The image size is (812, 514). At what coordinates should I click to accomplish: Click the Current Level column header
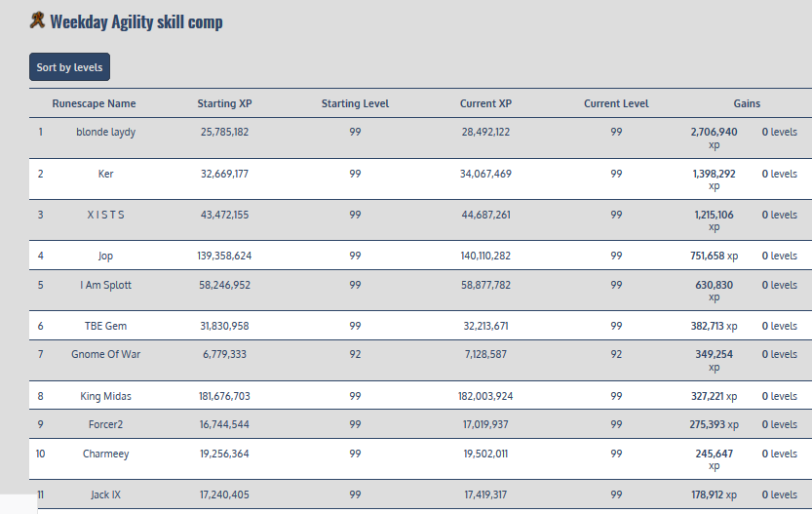click(x=616, y=103)
